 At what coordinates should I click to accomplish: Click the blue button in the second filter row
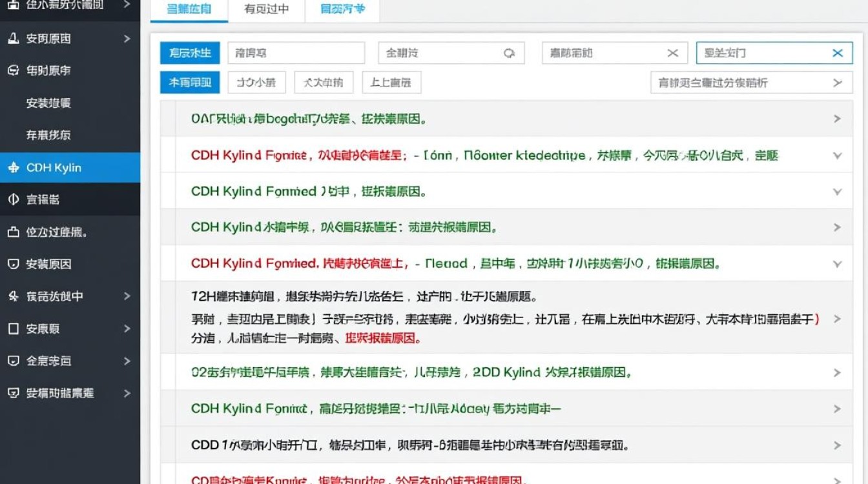[190, 83]
